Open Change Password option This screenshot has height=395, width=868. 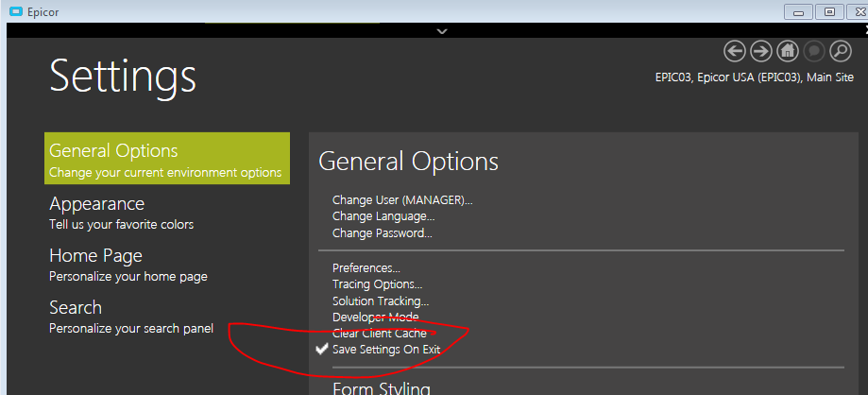coord(382,233)
